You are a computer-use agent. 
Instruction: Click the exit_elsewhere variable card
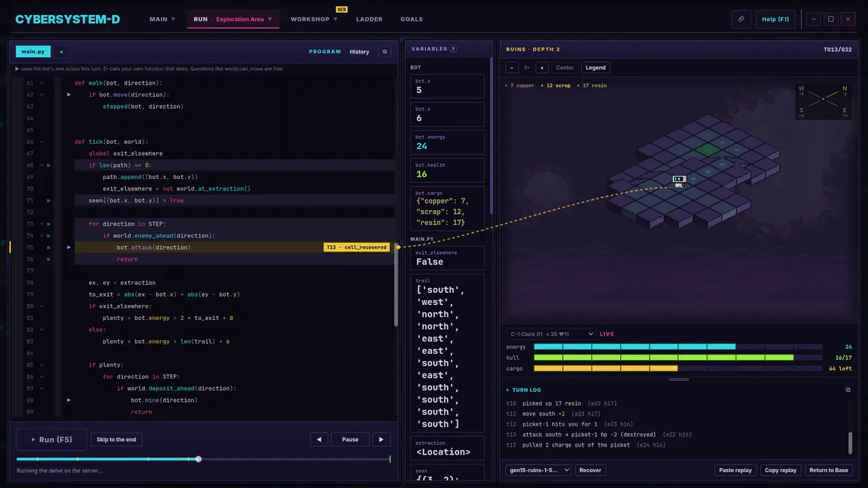[448, 258]
